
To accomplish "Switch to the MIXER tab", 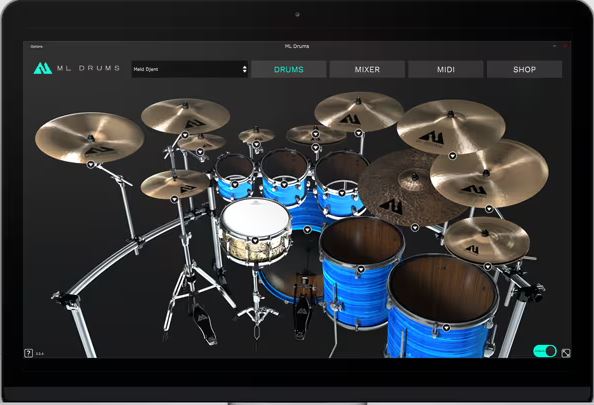I will [x=367, y=69].
